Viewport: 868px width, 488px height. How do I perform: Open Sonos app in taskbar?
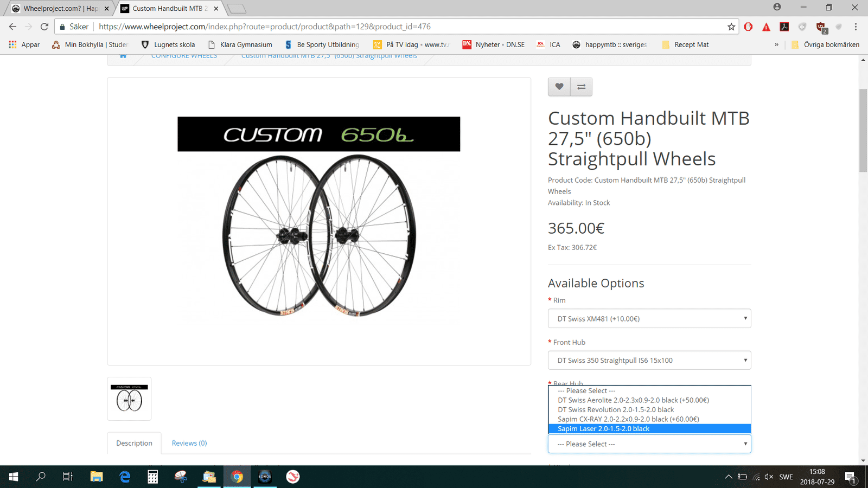(265, 477)
